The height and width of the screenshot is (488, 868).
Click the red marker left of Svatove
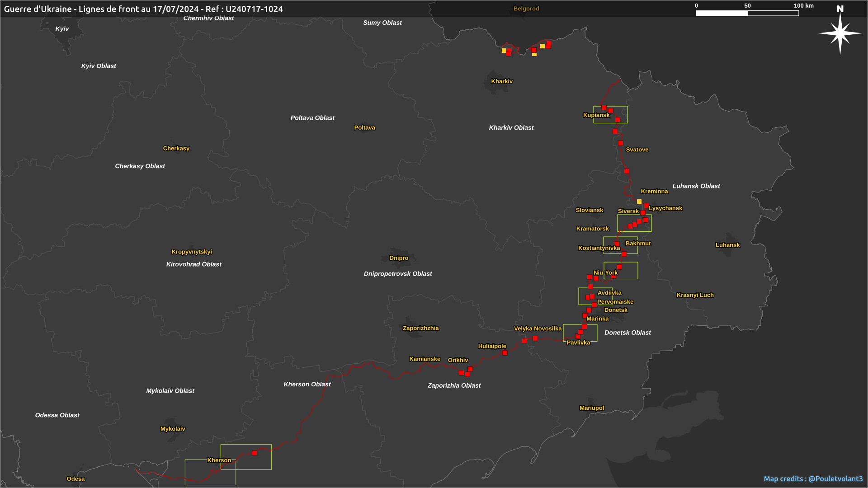coord(621,143)
